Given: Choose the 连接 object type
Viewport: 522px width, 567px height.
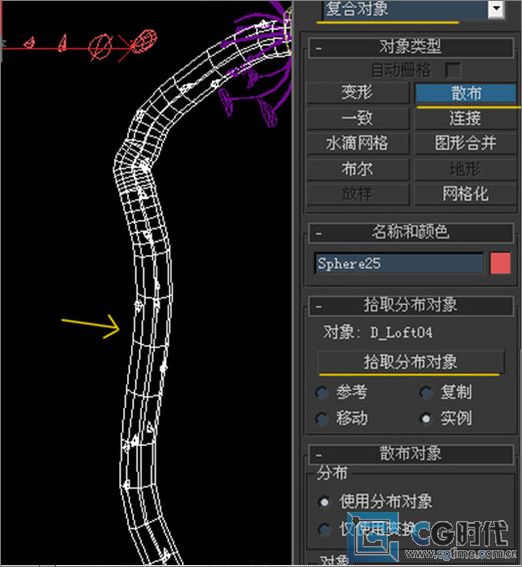Looking at the screenshot, I should pyautogui.click(x=466, y=118).
